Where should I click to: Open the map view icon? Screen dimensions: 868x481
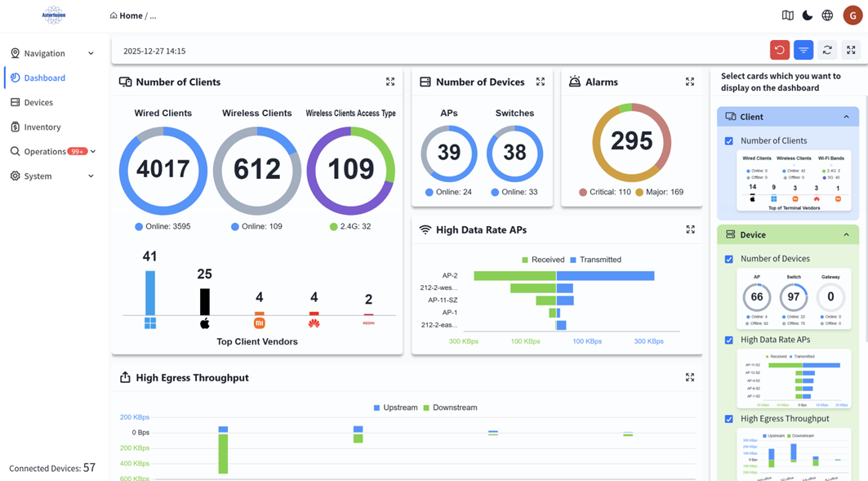(x=787, y=16)
